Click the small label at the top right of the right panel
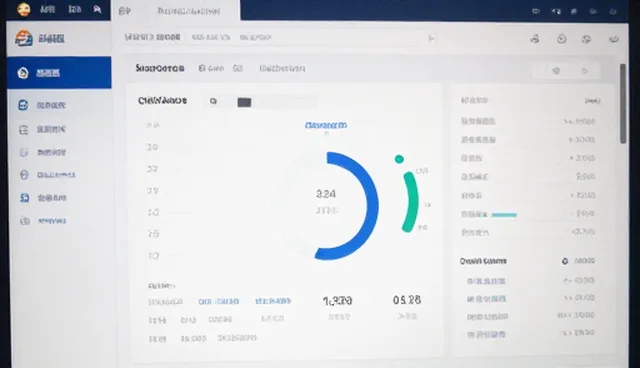 click(592, 100)
